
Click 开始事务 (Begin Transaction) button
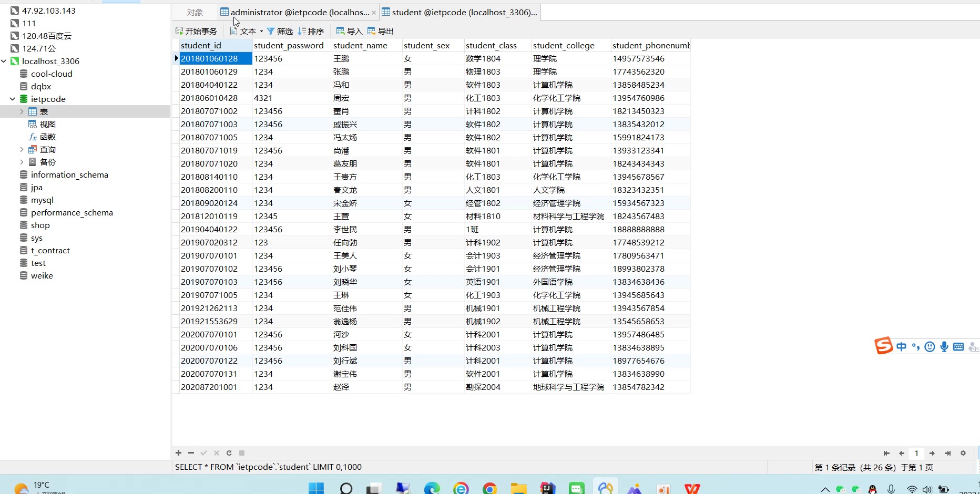pos(196,31)
